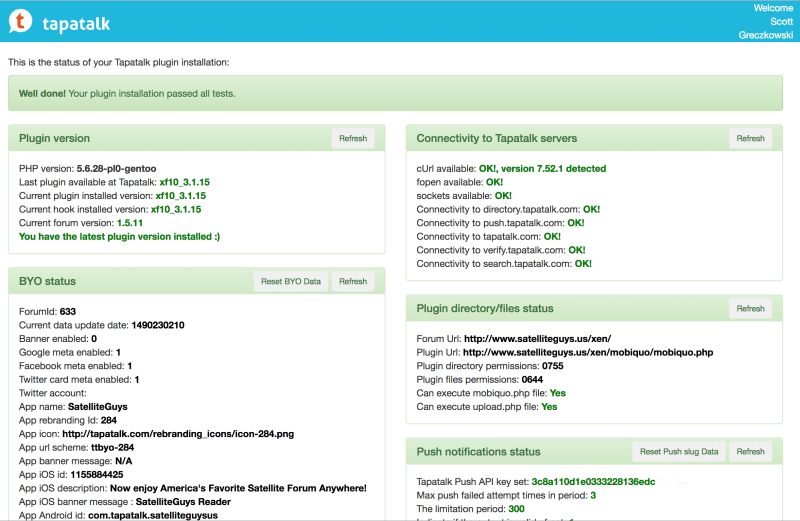Click App name SatelliteGuys value
Viewport: 800px width, 521px height.
(x=97, y=407)
